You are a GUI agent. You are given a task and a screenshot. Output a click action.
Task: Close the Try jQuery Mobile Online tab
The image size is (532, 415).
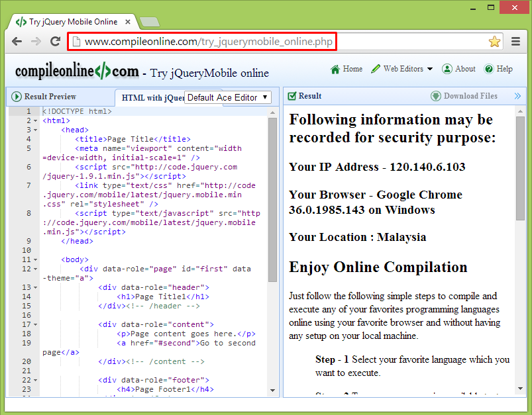128,22
